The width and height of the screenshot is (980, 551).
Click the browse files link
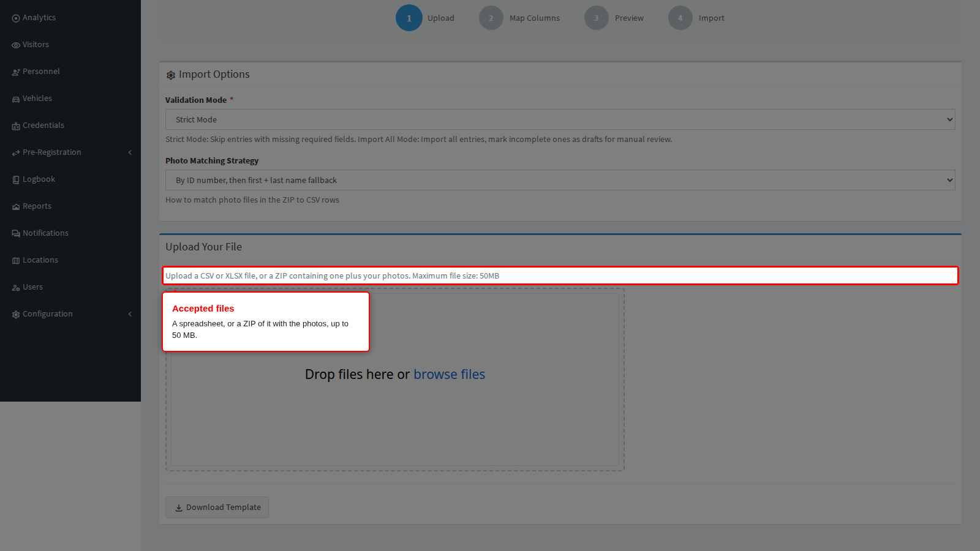click(449, 375)
